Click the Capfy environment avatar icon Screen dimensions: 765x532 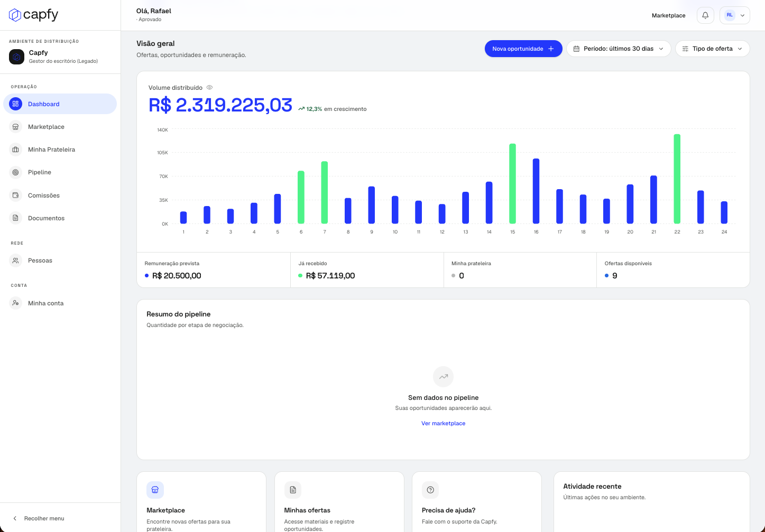click(16, 57)
